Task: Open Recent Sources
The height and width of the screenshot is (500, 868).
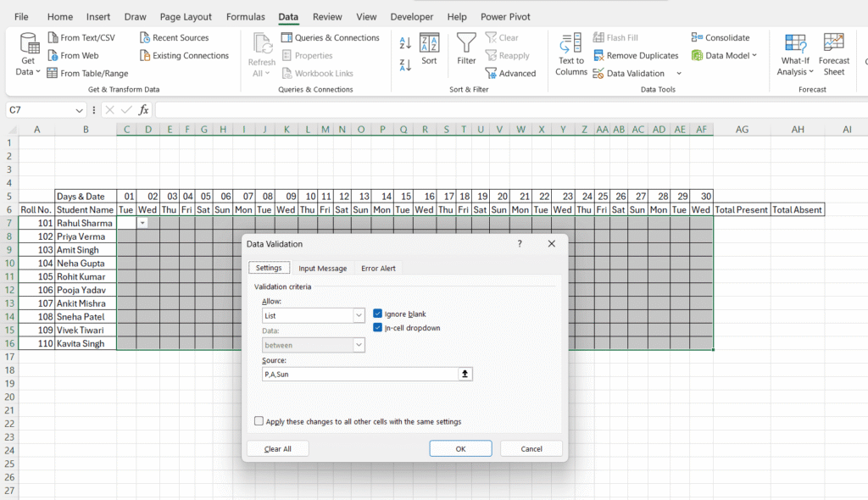Action: pyautogui.click(x=175, y=37)
